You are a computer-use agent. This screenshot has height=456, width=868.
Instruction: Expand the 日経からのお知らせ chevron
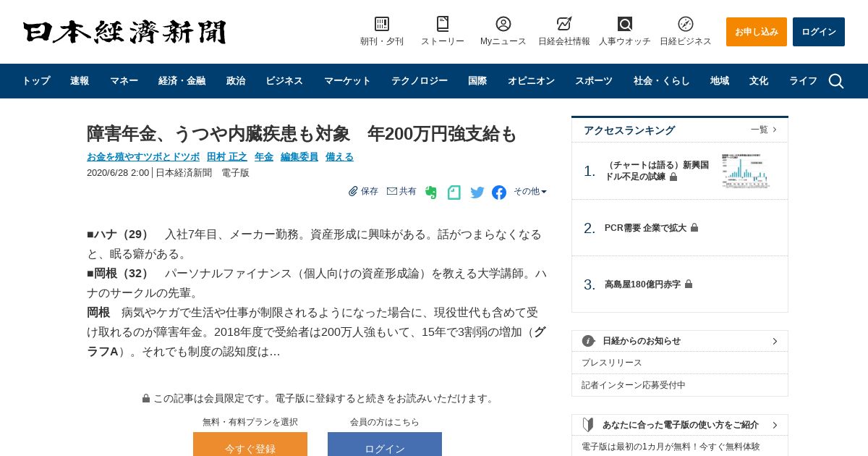click(x=775, y=341)
